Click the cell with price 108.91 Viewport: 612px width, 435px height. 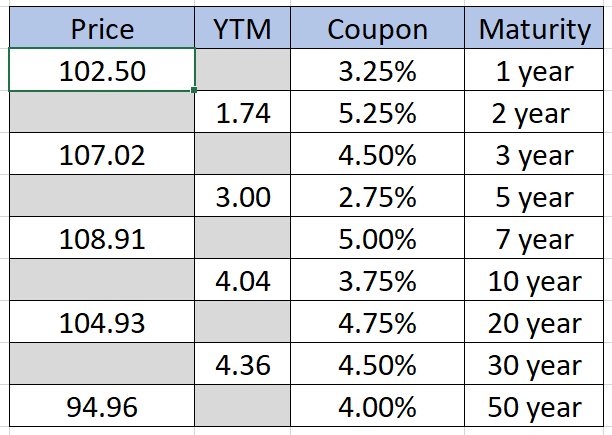(102, 240)
